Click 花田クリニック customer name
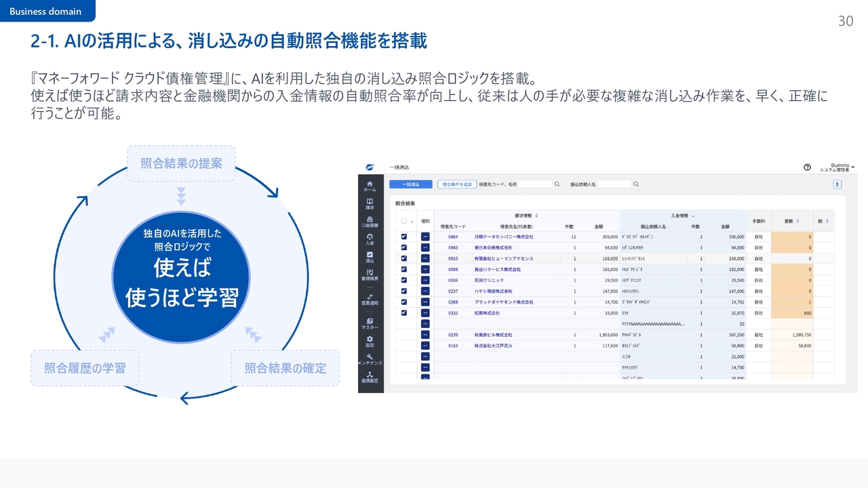868x488 pixels. point(490,281)
